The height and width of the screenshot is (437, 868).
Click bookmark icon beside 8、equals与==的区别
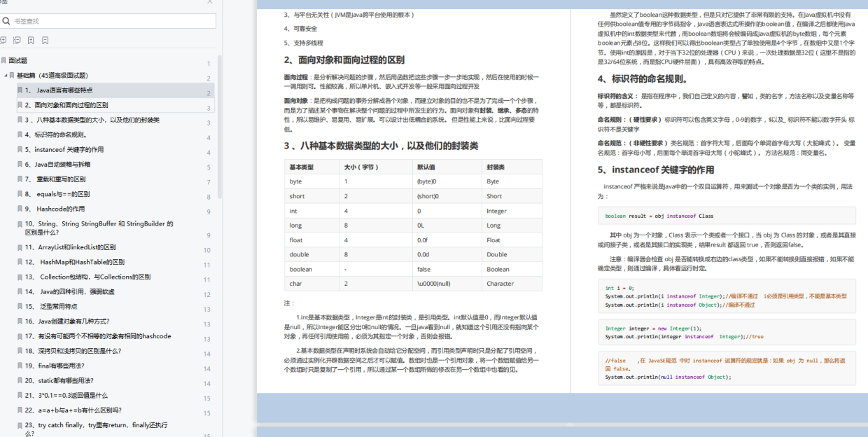tap(20, 194)
